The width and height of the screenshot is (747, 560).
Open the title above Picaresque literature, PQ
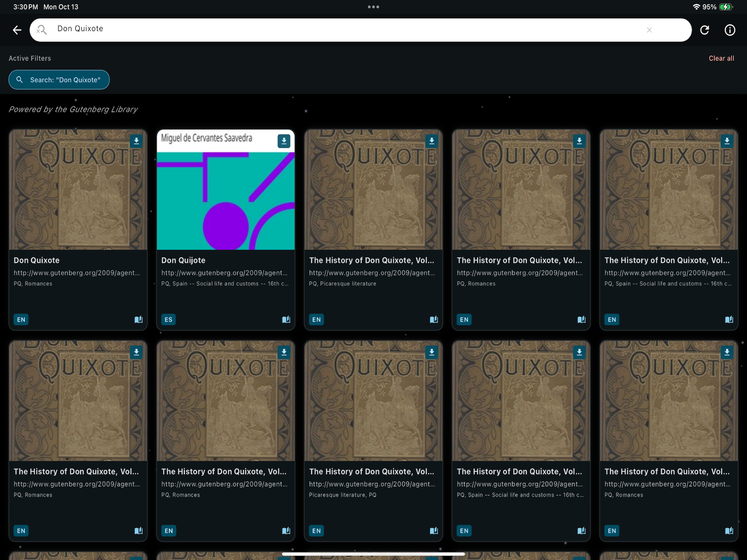pyautogui.click(x=372, y=471)
